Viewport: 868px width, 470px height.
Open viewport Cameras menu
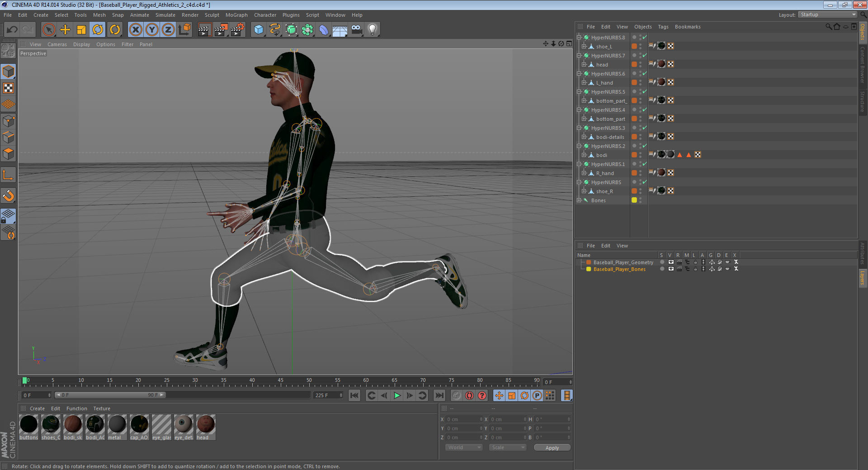point(57,44)
